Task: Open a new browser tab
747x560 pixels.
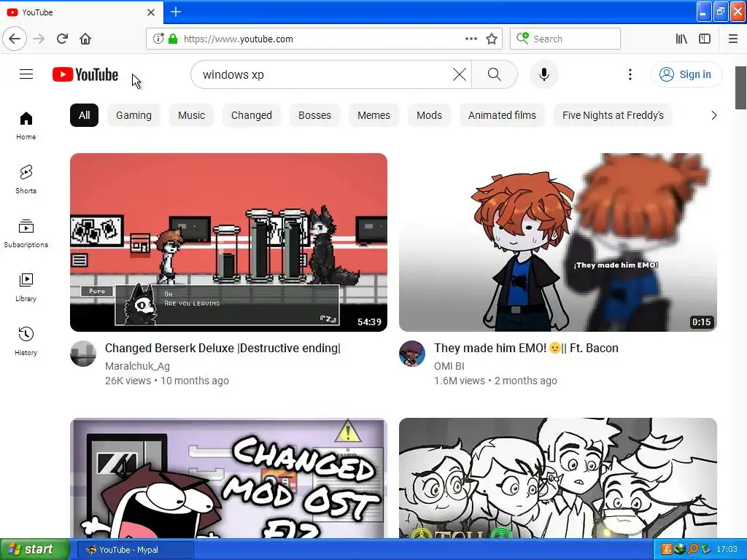Action: tap(176, 12)
